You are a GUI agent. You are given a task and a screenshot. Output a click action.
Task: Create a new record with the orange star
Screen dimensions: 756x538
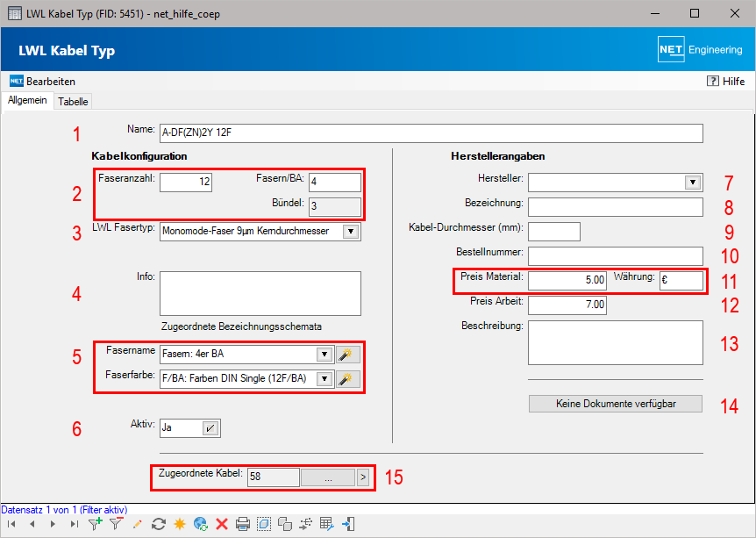click(x=180, y=524)
